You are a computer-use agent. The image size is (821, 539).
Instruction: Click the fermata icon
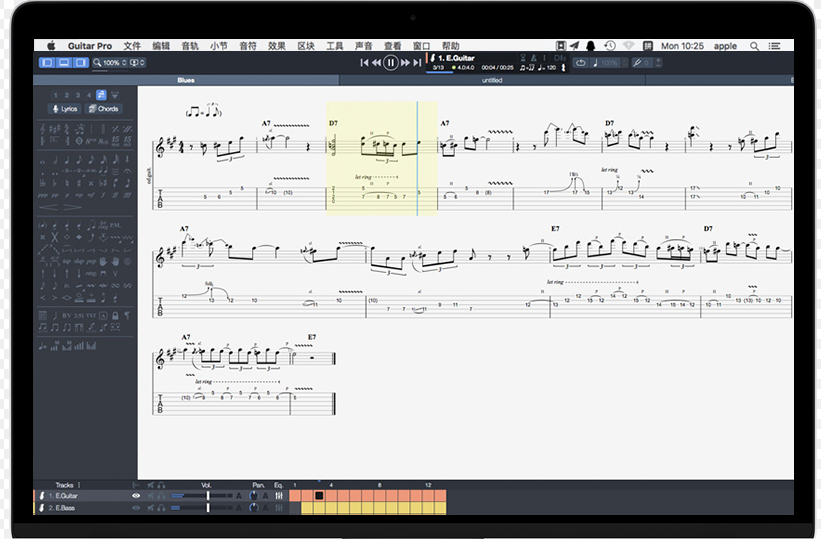click(x=127, y=171)
